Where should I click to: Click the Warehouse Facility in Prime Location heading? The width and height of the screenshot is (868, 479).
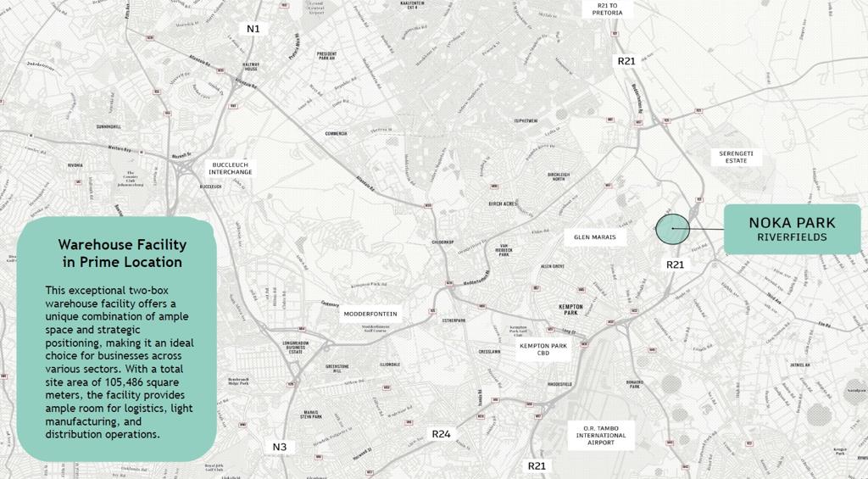(122, 253)
